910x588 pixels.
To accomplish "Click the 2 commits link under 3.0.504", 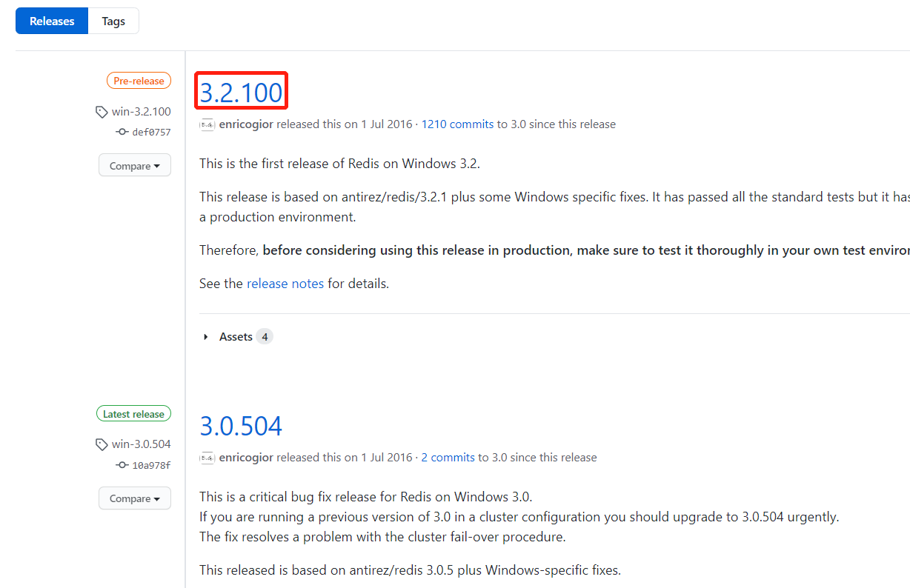I will point(448,457).
